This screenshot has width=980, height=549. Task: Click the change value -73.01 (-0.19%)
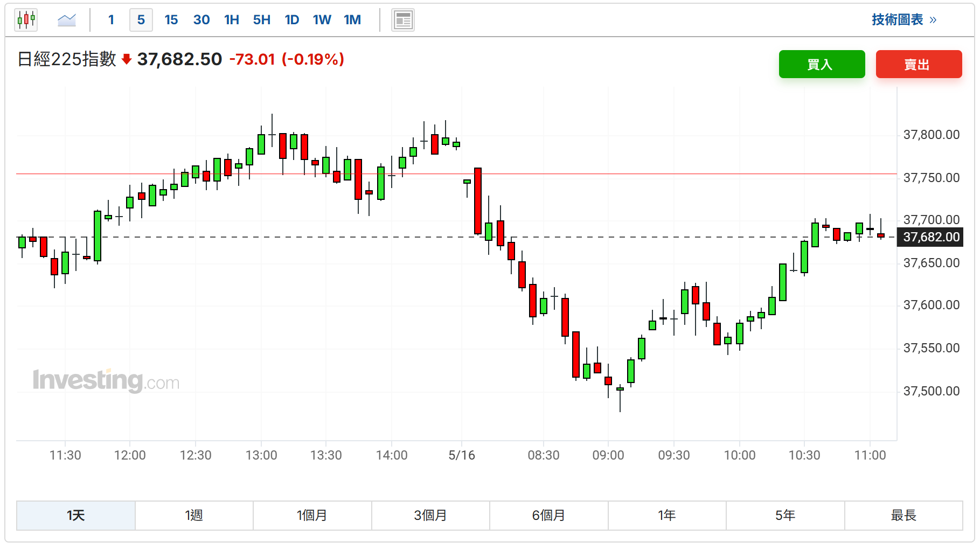click(x=287, y=59)
